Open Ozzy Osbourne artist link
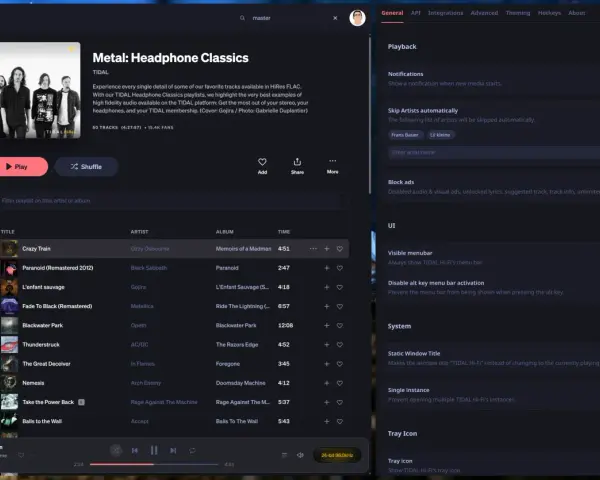The image size is (600, 480). click(x=150, y=249)
